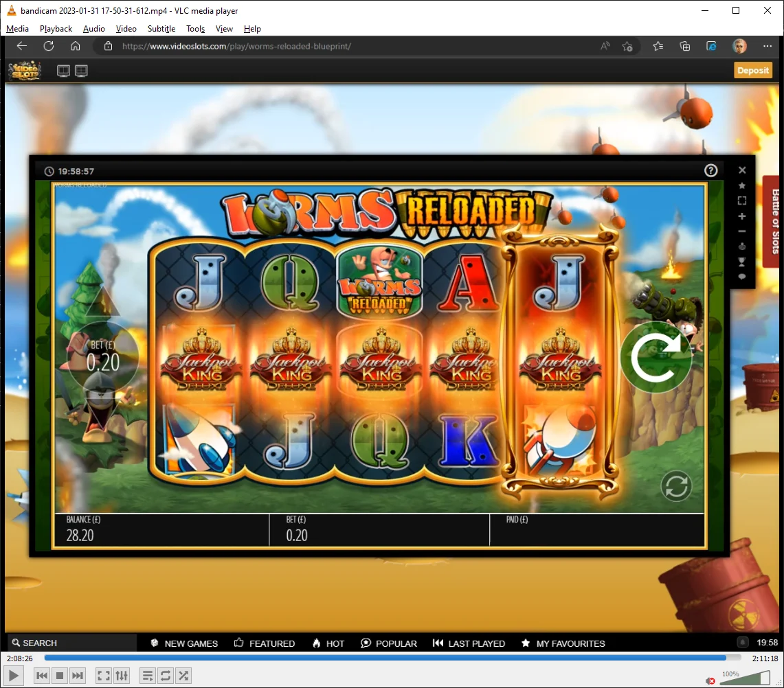Toggle loop mode in VLC
This screenshot has height=688, width=784.
(x=166, y=676)
